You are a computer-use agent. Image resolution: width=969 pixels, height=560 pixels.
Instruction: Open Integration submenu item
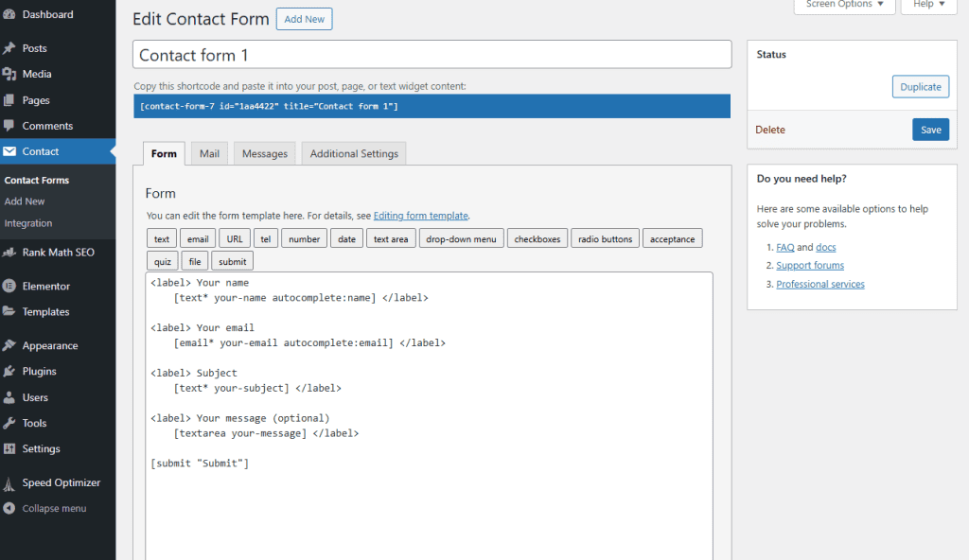(x=27, y=223)
